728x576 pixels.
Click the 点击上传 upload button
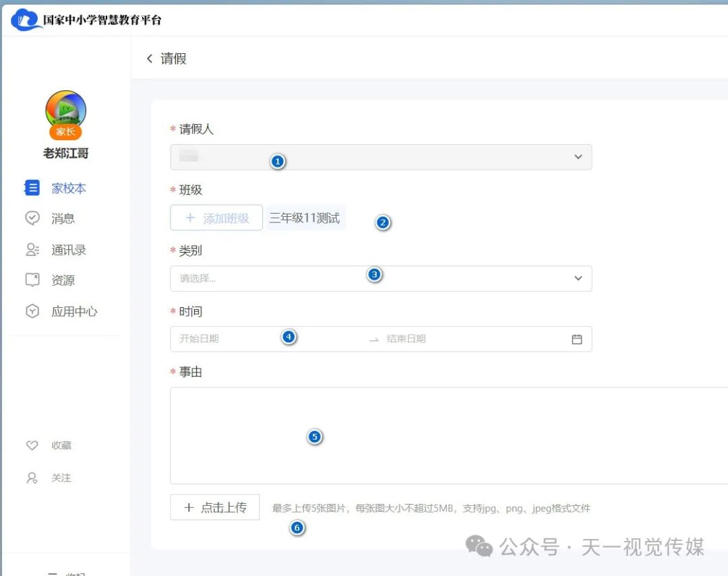tap(214, 507)
